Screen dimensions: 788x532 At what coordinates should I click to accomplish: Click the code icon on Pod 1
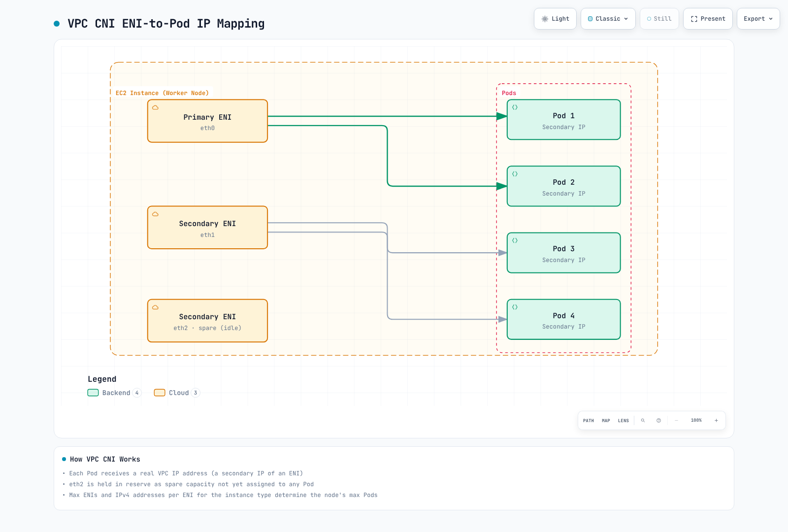pyautogui.click(x=515, y=107)
